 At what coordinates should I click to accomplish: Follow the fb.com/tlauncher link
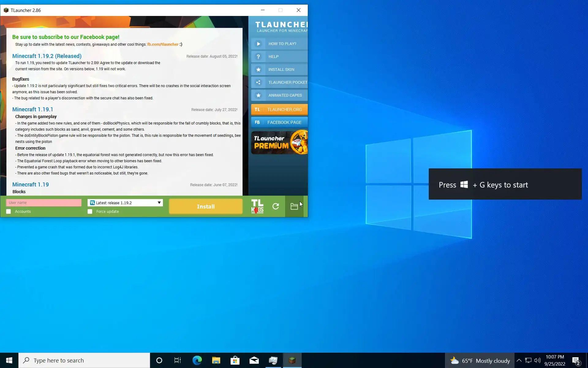pos(163,44)
